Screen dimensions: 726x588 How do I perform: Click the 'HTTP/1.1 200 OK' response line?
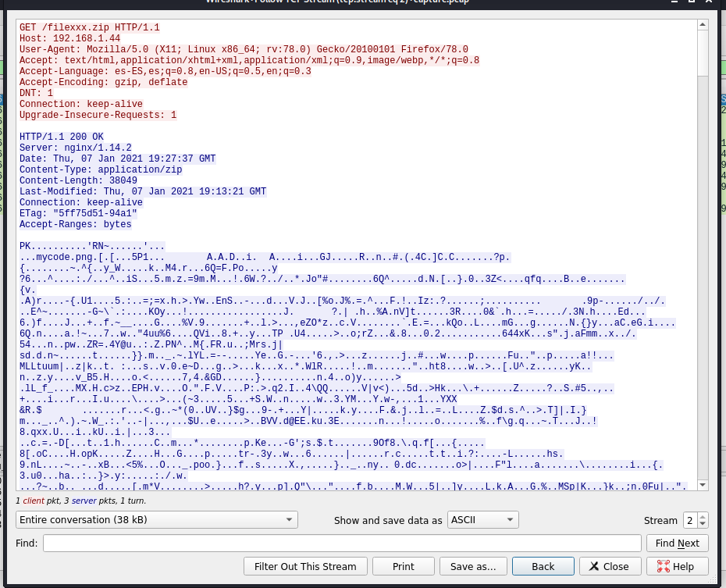point(62,137)
